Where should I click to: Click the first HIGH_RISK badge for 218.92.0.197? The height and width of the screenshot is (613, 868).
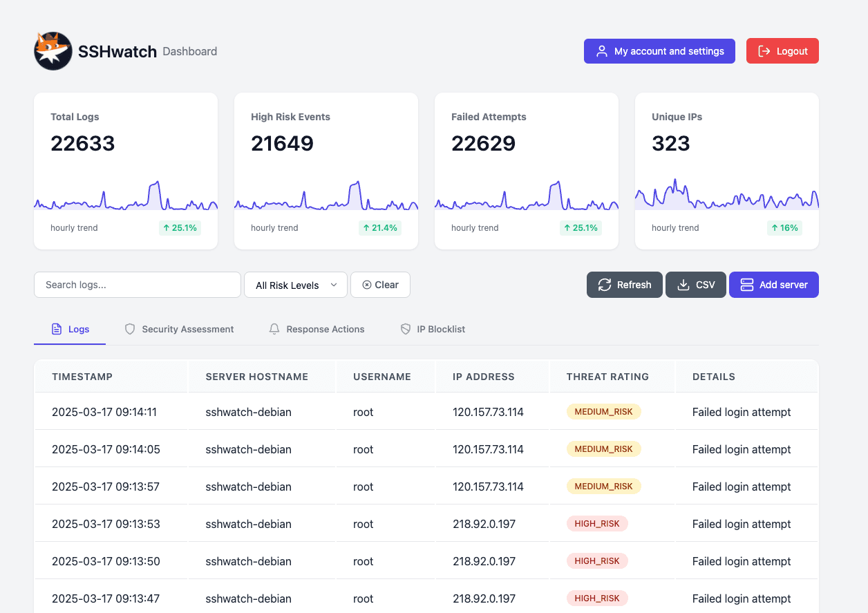tap(597, 524)
